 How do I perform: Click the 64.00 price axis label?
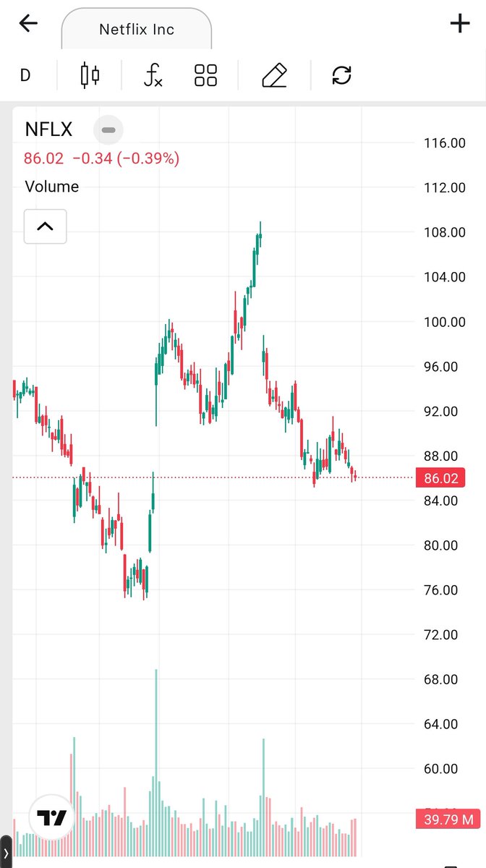click(441, 724)
